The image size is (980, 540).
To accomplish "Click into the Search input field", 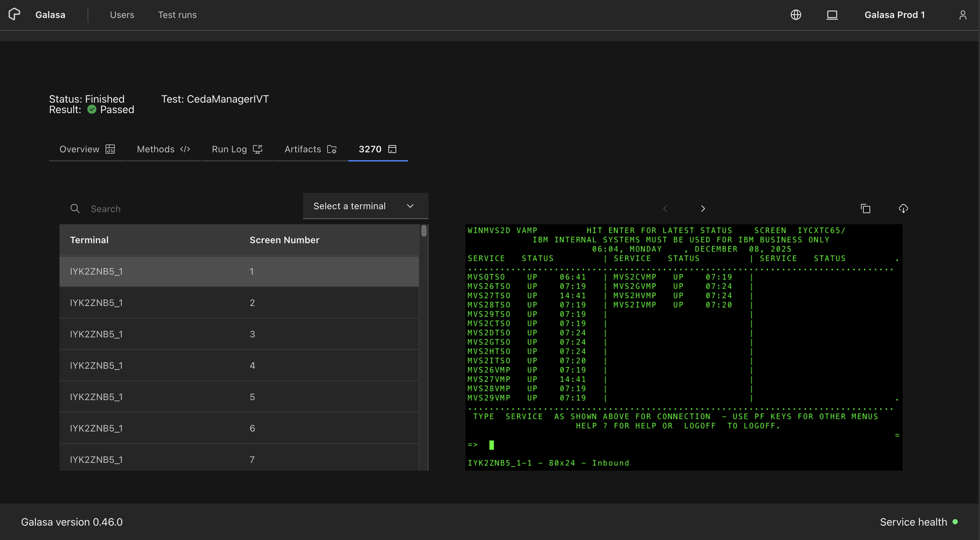I will pyautogui.click(x=190, y=209).
